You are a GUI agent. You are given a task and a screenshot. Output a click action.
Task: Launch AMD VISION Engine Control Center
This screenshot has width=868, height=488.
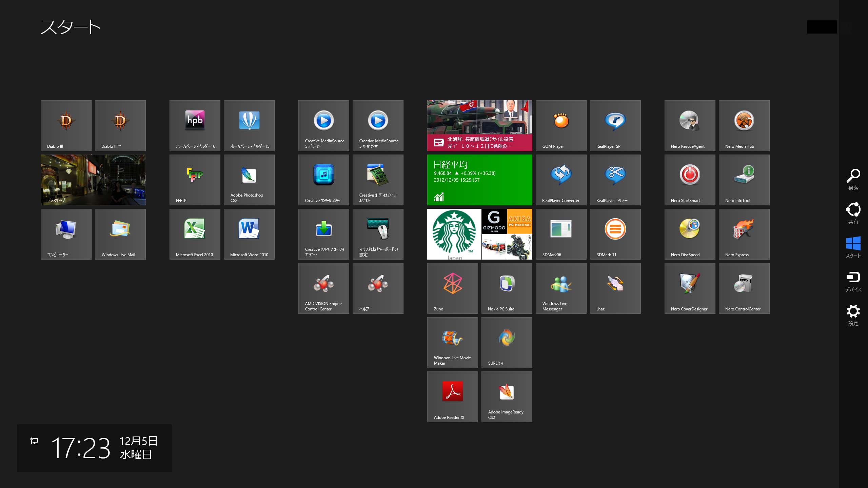pos(324,288)
